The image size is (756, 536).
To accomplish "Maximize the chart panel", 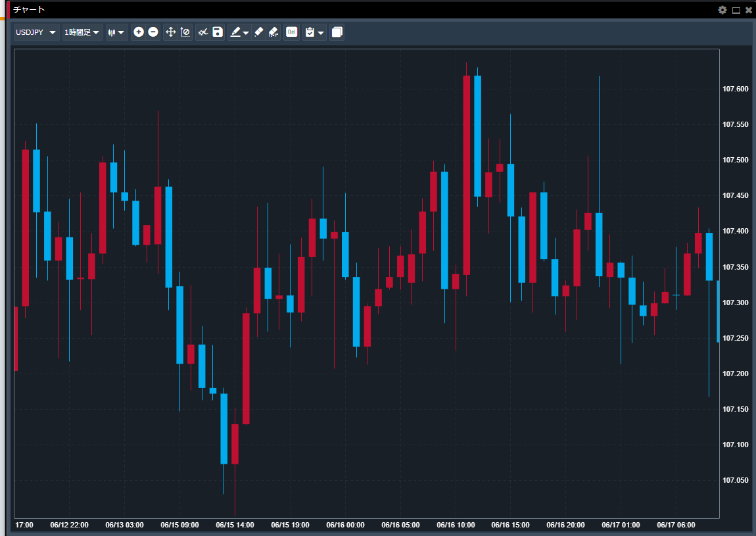I will 736,10.
